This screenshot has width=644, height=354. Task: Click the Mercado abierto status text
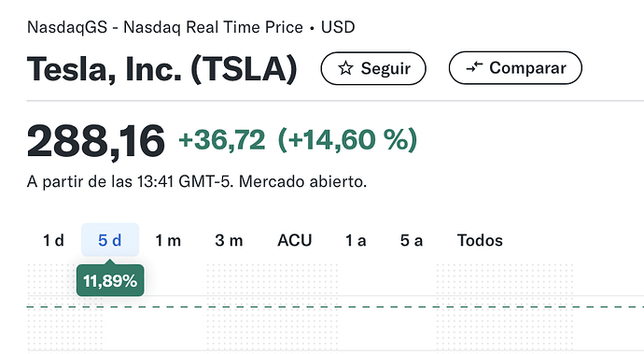pyautogui.click(x=302, y=181)
